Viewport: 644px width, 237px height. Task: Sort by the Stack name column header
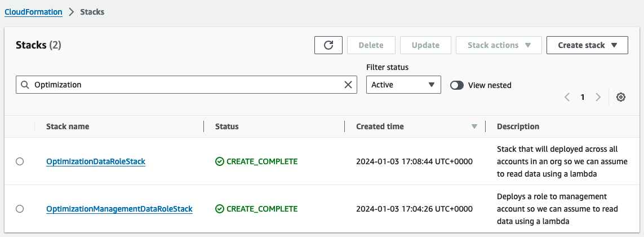point(68,126)
